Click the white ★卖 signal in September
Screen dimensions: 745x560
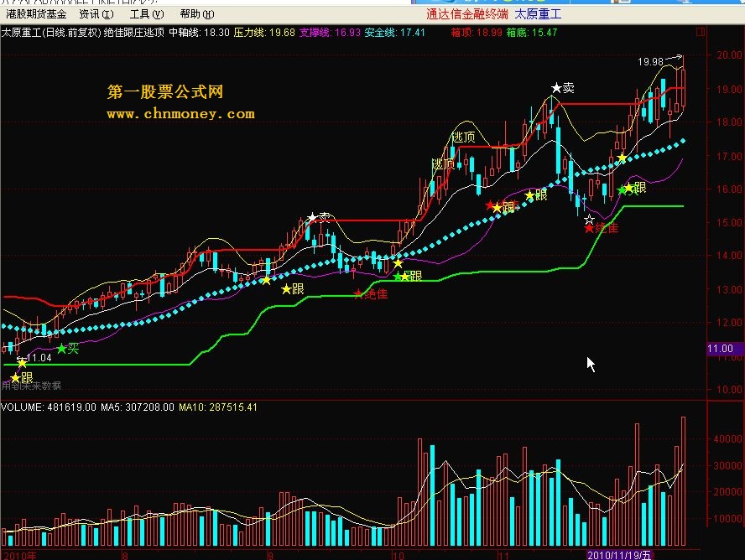[x=318, y=217]
